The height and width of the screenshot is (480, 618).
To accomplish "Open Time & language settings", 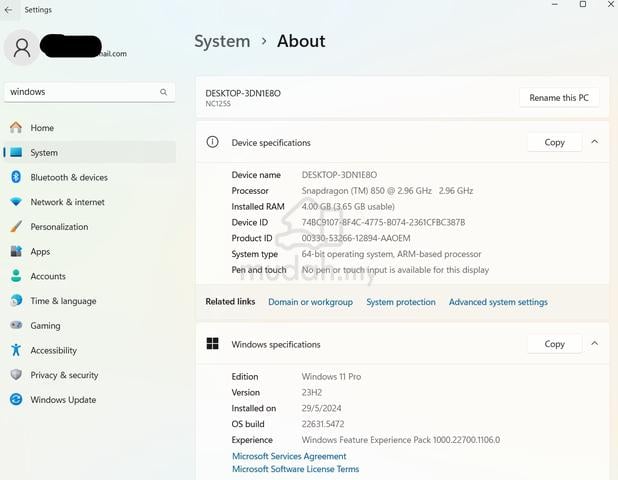I will pyautogui.click(x=89, y=301).
